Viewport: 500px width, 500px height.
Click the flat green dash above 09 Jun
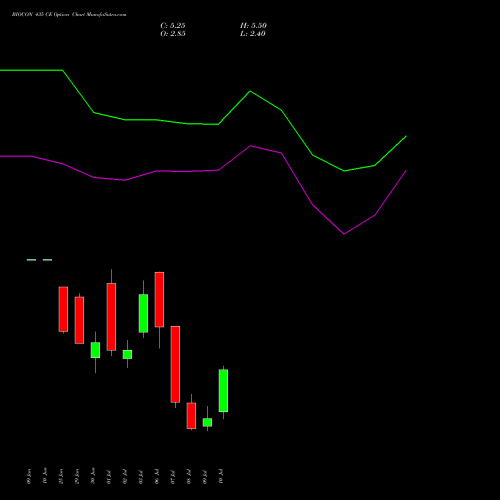31,260
